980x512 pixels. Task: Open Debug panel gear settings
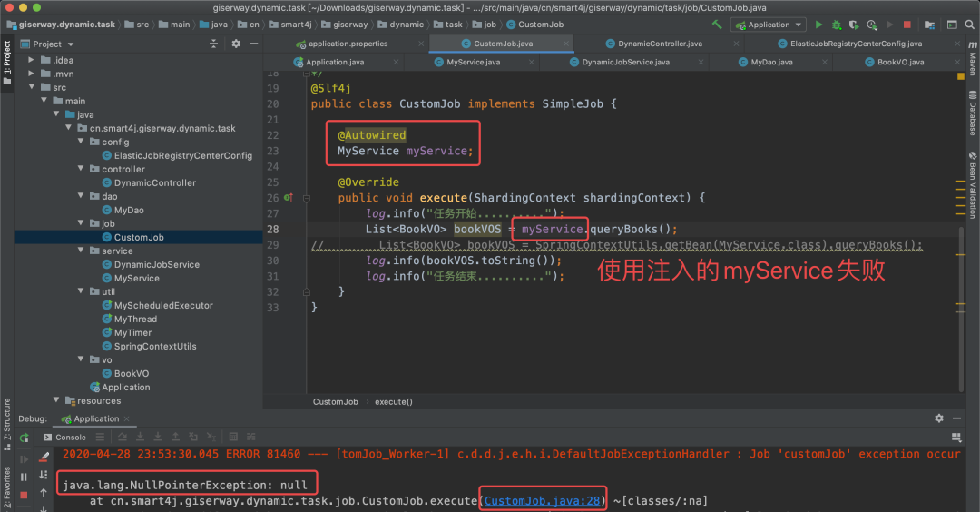[x=939, y=418]
